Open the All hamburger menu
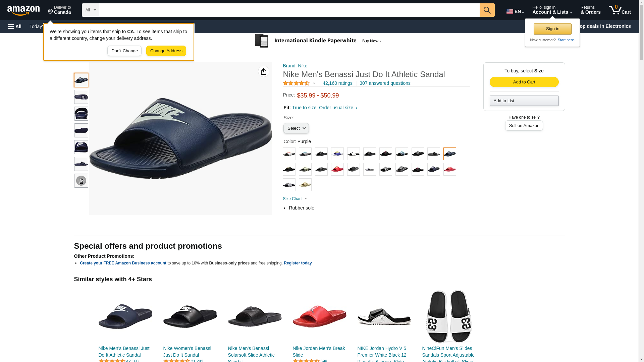Screen dimensions: 644x362 tap(15, 26)
